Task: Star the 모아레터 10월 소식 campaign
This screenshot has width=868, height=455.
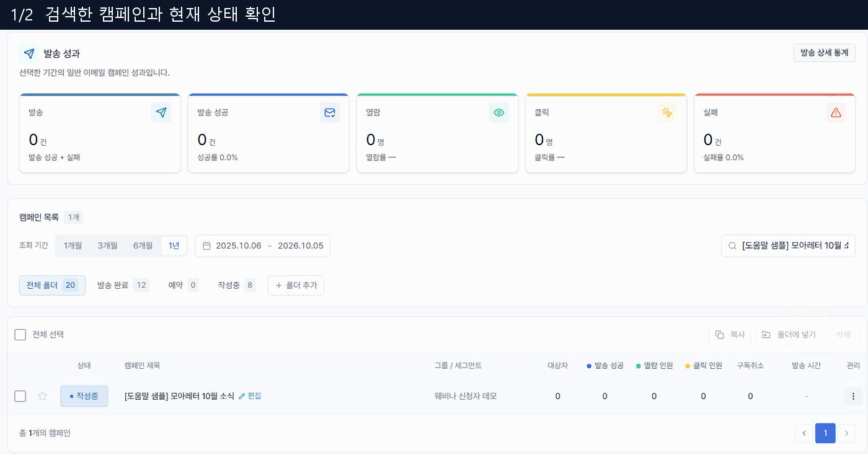Action: pos(43,396)
